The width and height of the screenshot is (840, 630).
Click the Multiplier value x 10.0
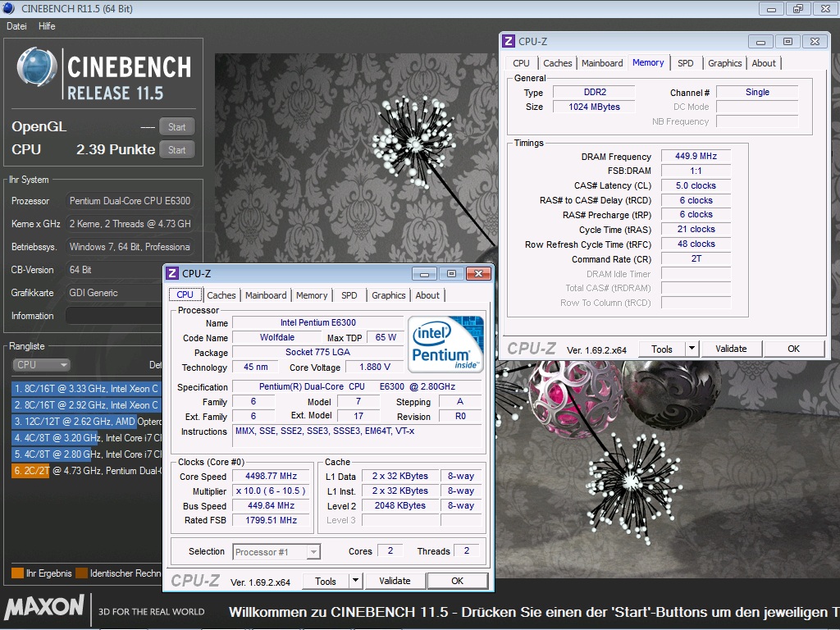271,491
